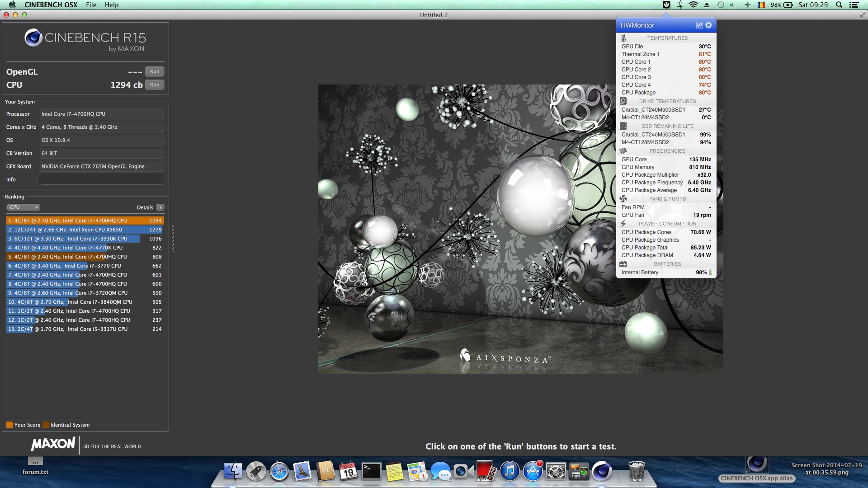Open Stickies from the Dock
This screenshot has height=488, width=868.
(394, 471)
